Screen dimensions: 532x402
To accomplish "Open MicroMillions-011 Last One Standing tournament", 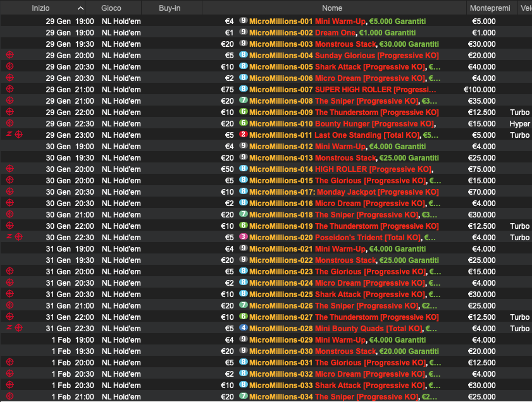I will pyautogui.click(x=343, y=135).
